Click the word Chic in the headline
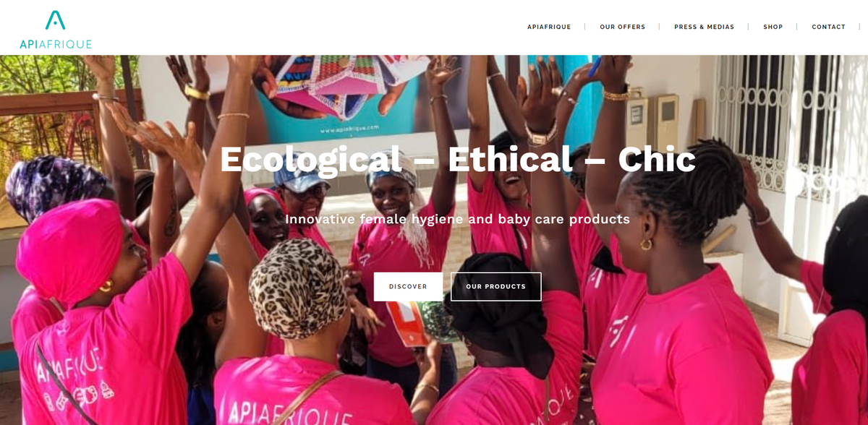Image resolution: width=868 pixels, height=425 pixels. coord(656,159)
